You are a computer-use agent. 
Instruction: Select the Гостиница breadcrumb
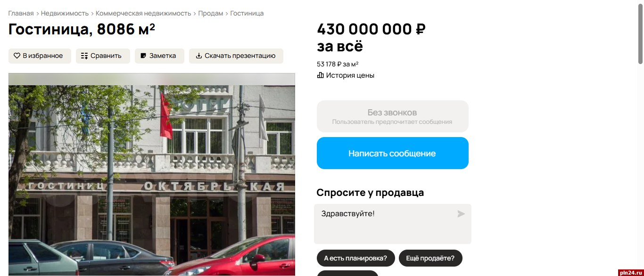(x=247, y=13)
